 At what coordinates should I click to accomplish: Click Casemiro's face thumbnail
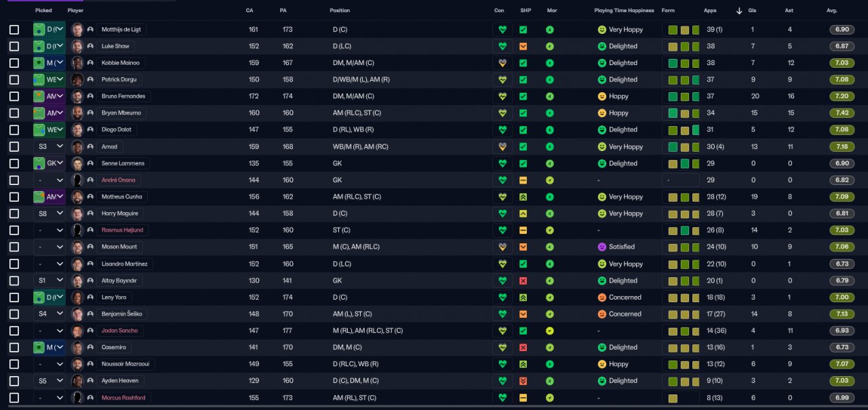point(77,347)
